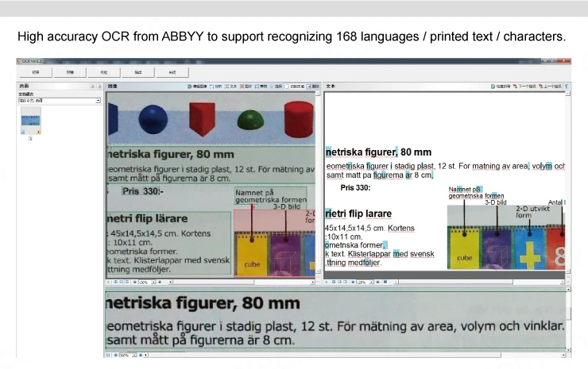Click 'Pris 330:' in recognized text panel
This screenshot has height=369, width=588.
(355, 188)
